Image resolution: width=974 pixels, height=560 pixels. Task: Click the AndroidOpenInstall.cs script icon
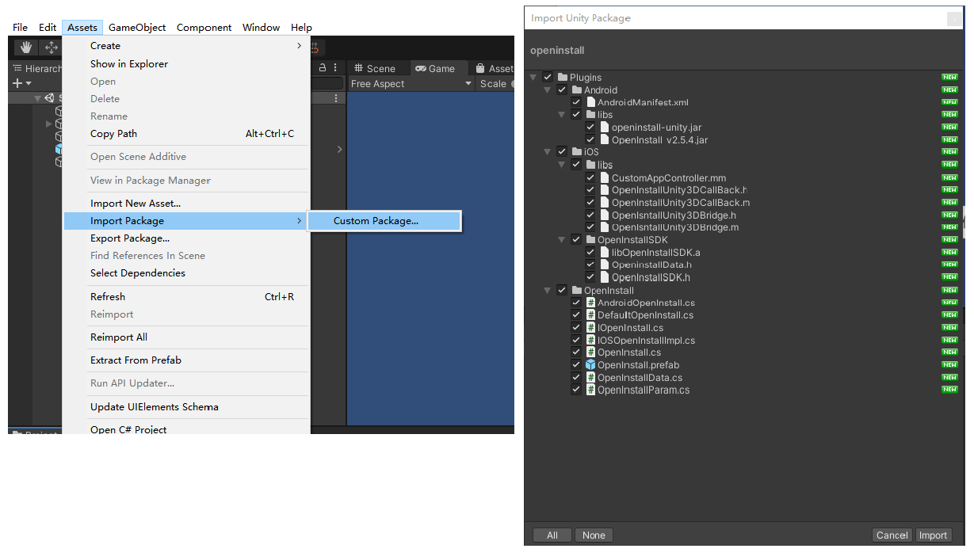[x=590, y=303]
